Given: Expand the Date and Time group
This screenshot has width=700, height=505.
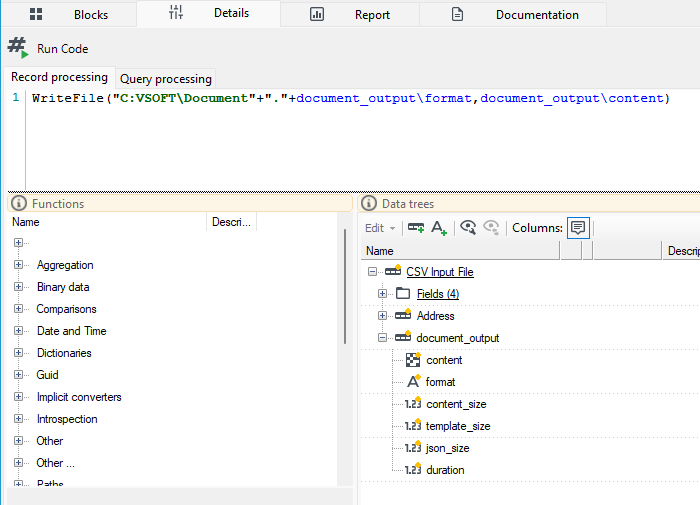Looking at the screenshot, I should tap(18, 330).
